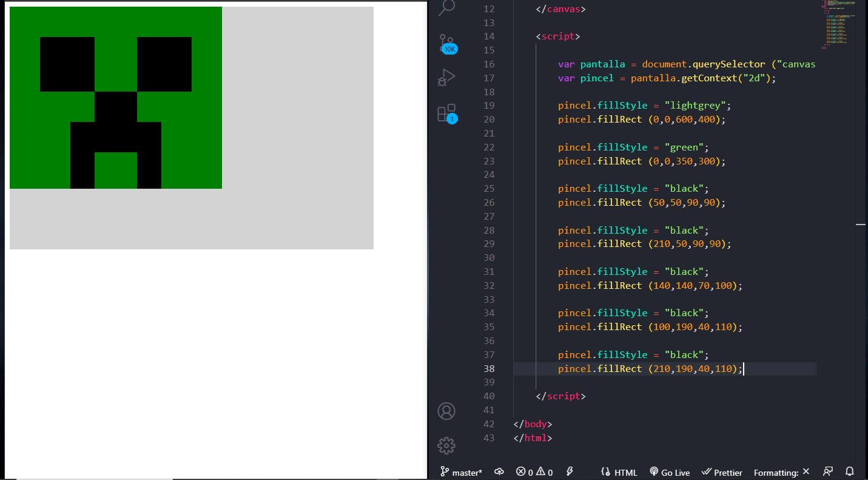The height and width of the screenshot is (480, 868).
Task: Click the Prettier status bar item
Action: click(722, 472)
